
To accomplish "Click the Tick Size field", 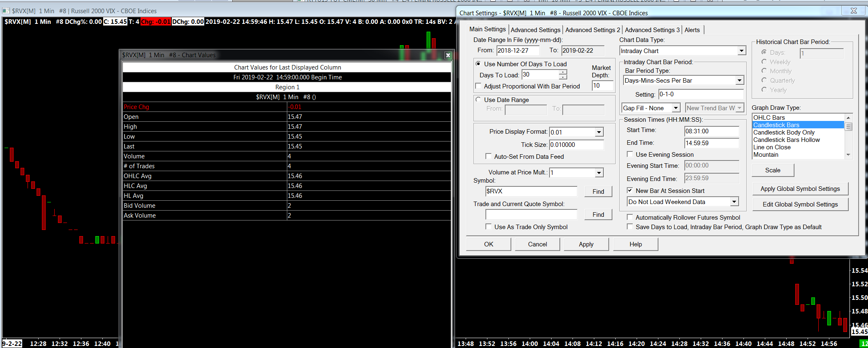I will click(x=577, y=145).
